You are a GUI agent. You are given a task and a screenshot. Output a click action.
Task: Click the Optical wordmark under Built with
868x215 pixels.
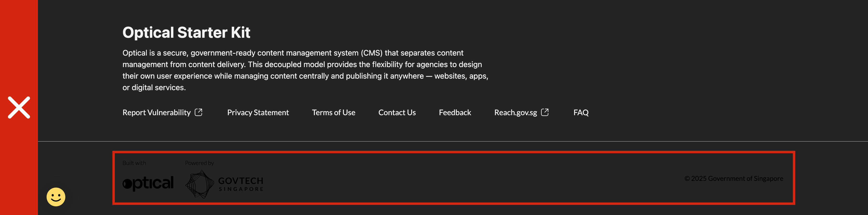pos(149,183)
